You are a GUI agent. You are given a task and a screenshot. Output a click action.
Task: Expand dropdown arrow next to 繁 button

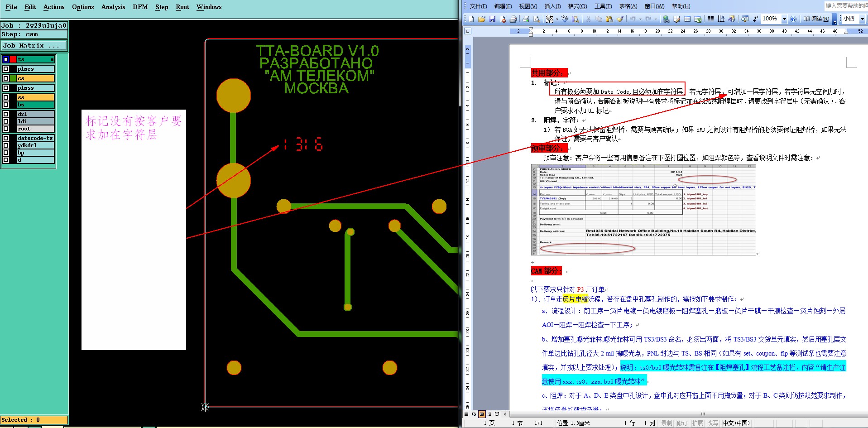click(x=557, y=19)
